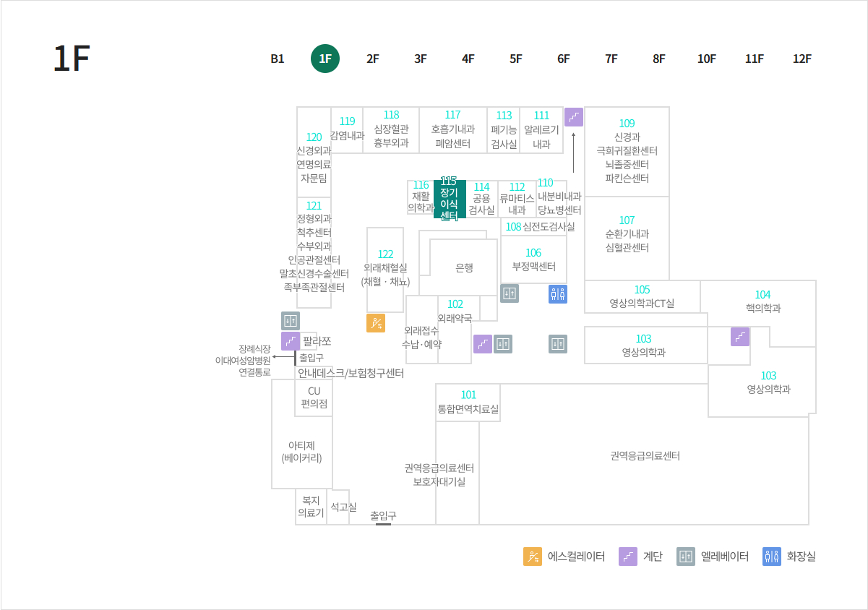
Task: Click the lone elevator icon left of 103 영상의학과
Action: point(558,344)
